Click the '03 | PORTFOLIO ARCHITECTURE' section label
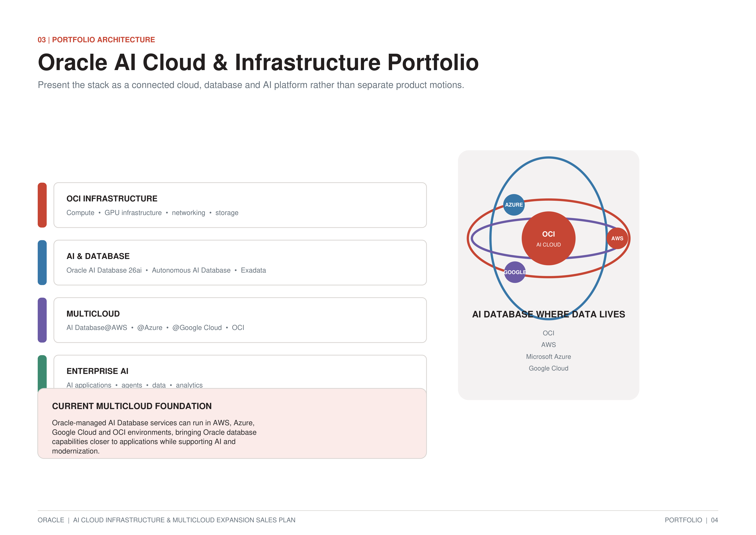Screen dimensions: 756x535 [96, 40]
